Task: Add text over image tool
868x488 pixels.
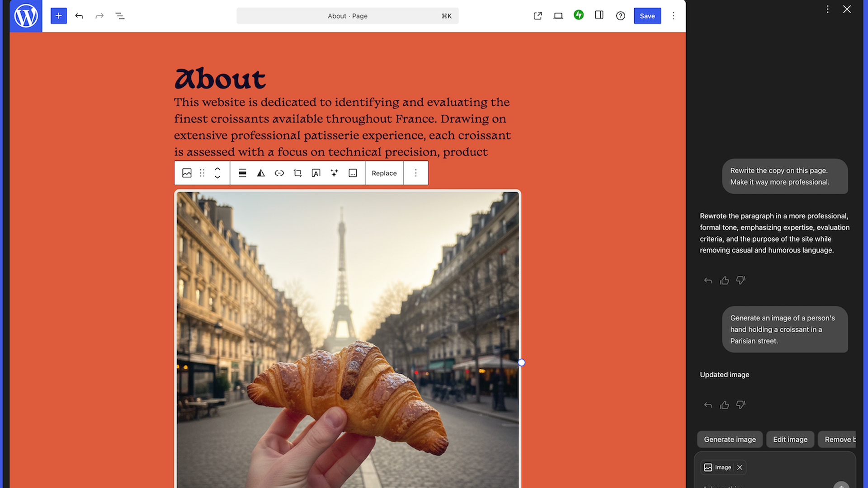Action: click(316, 173)
